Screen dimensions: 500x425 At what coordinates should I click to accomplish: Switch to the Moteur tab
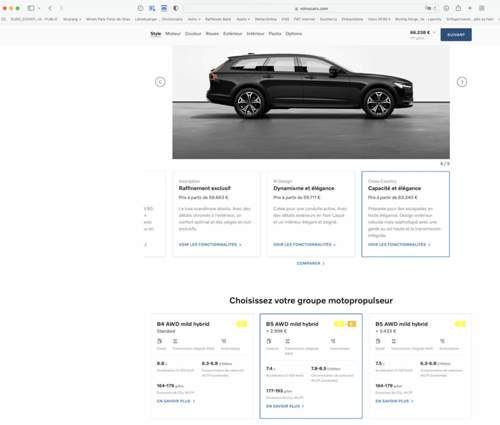pyautogui.click(x=173, y=34)
